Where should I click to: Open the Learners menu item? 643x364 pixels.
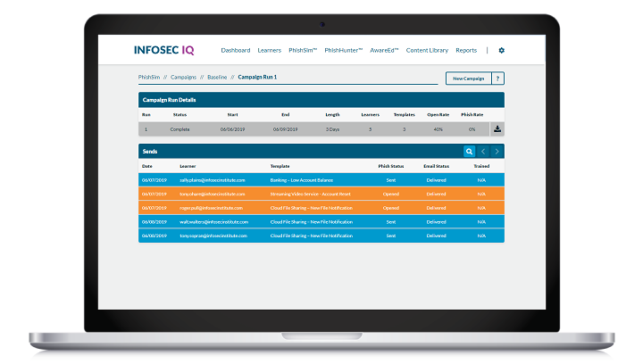point(269,51)
